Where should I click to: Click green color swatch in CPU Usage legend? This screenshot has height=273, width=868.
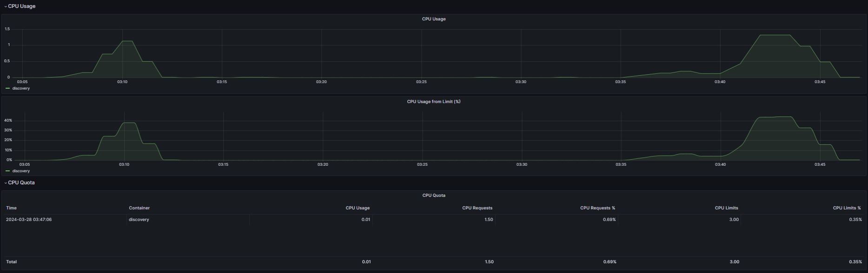(7, 88)
